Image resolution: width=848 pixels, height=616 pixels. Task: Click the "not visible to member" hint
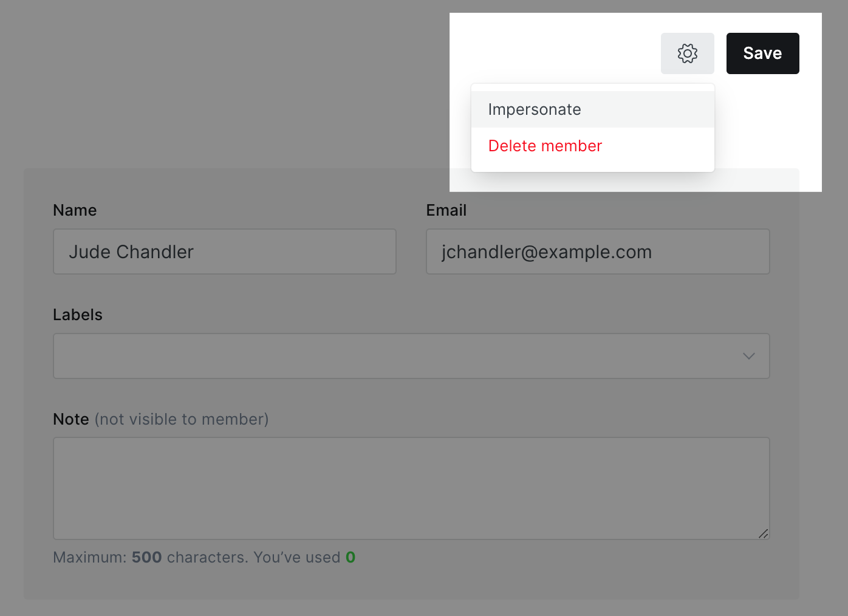point(182,419)
